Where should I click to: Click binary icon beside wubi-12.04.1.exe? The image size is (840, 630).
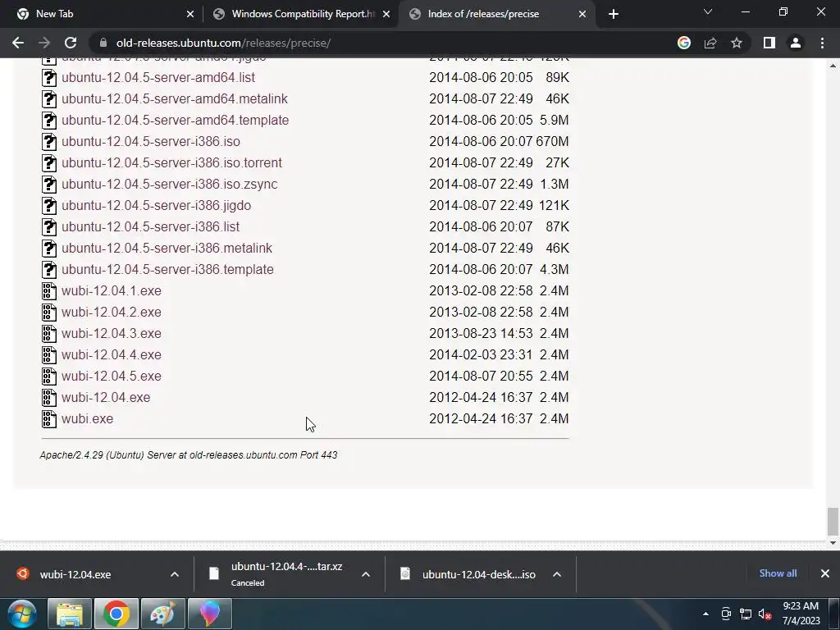coord(48,291)
